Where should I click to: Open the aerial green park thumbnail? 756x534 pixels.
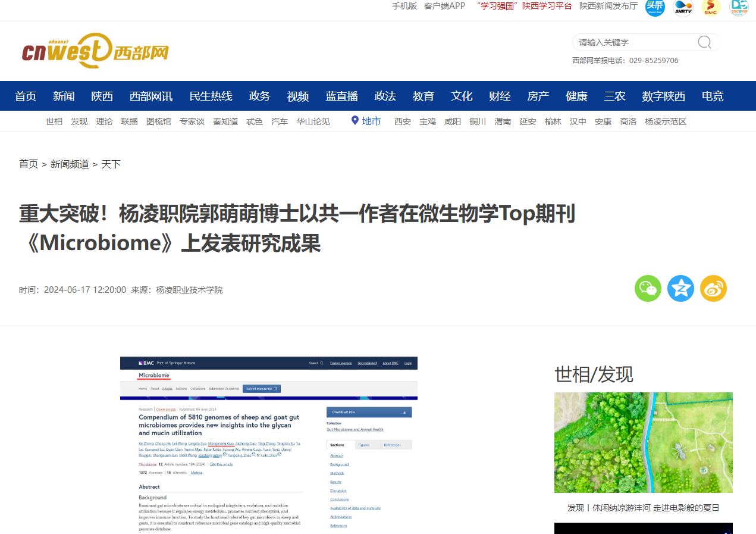tap(643, 442)
